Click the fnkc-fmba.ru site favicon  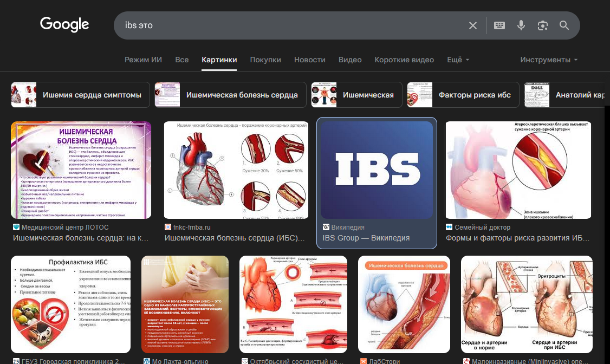168,227
